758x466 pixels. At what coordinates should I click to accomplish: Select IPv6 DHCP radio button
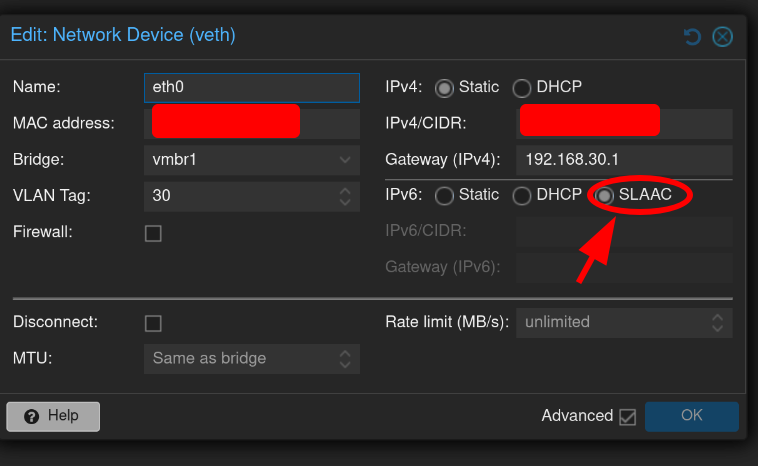point(522,196)
